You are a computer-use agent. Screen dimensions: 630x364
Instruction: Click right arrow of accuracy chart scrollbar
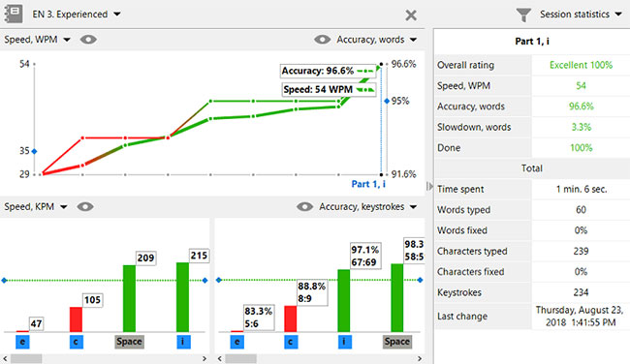coord(420,358)
